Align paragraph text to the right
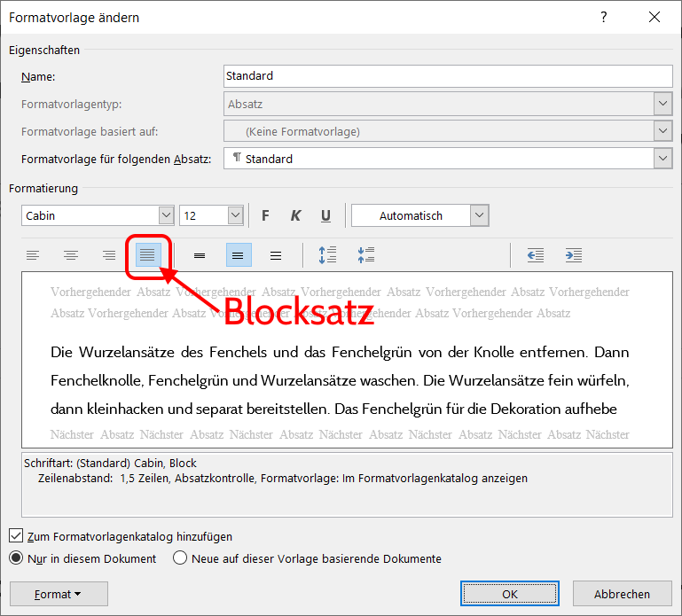The height and width of the screenshot is (616, 682). (x=109, y=255)
